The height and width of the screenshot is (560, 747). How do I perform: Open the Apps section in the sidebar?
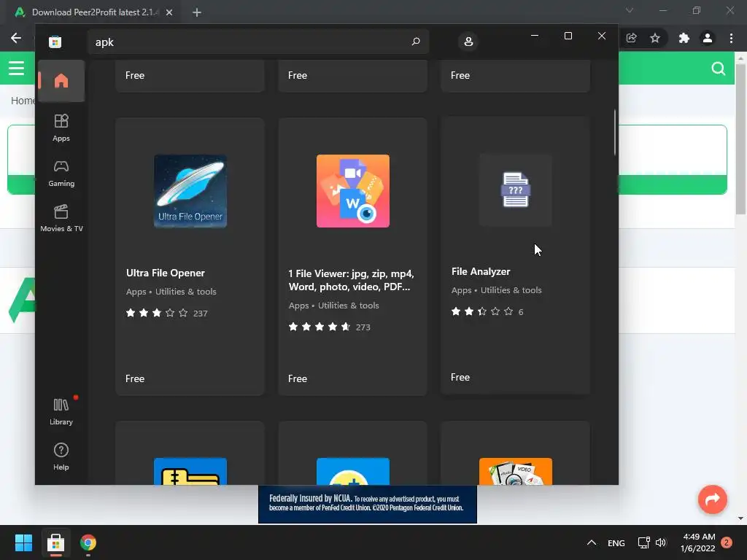point(61,128)
